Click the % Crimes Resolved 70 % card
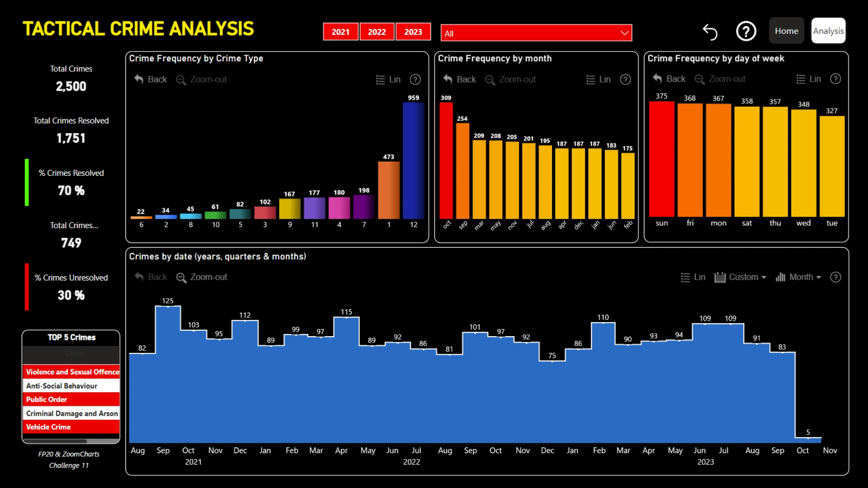Image resolution: width=868 pixels, height=488 pixels. coord(71,183)
